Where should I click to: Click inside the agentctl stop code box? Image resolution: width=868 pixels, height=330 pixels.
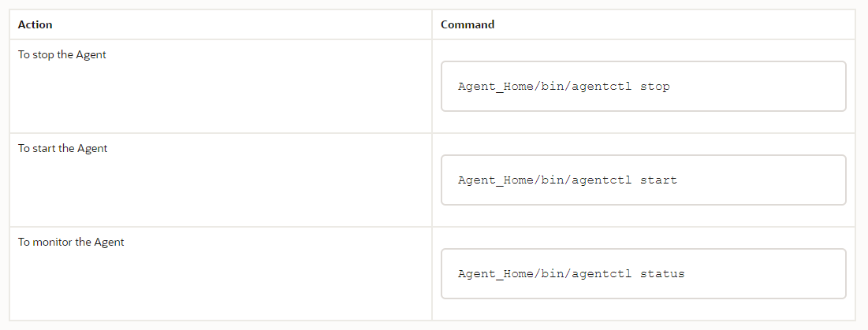tap(643, 86)
